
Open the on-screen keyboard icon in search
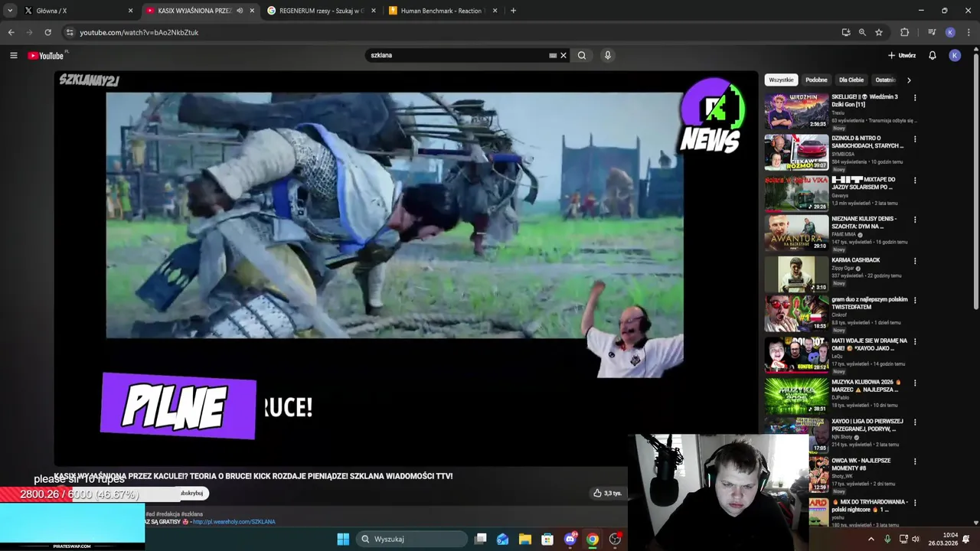click(553, 55)
